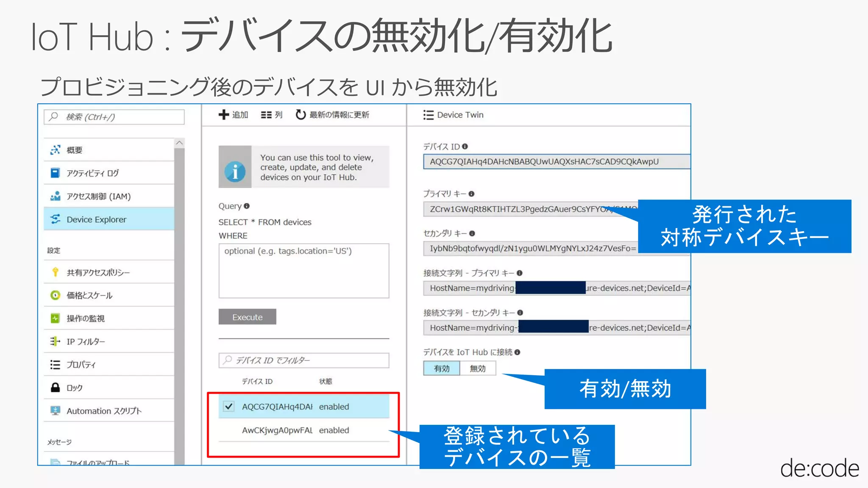Select Device Explorer menu item

pyautogui.click(x=97, y=219)
